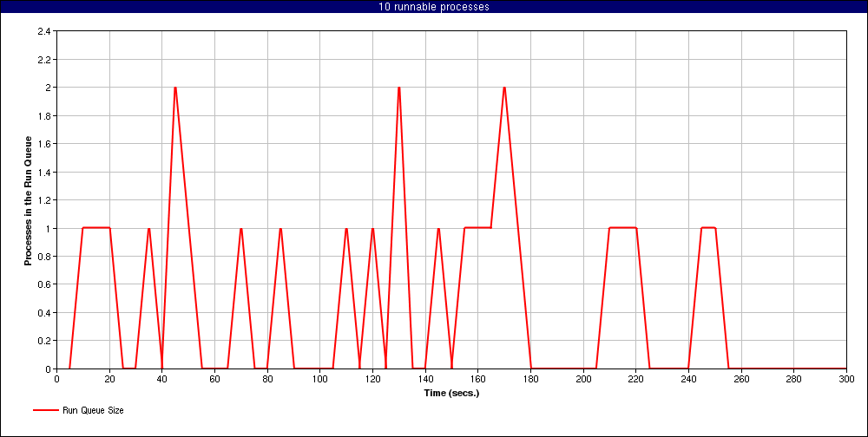Image resolution: width=868 pixels, height=437 pixels.
Task: Click the peak of 1 at 35 seconds
Action: 149,228
